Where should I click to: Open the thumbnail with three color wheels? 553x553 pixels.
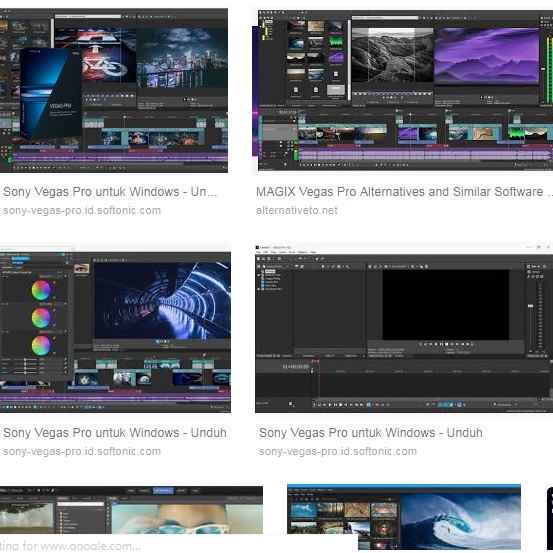pyautogui.click(x=115, y=328)
